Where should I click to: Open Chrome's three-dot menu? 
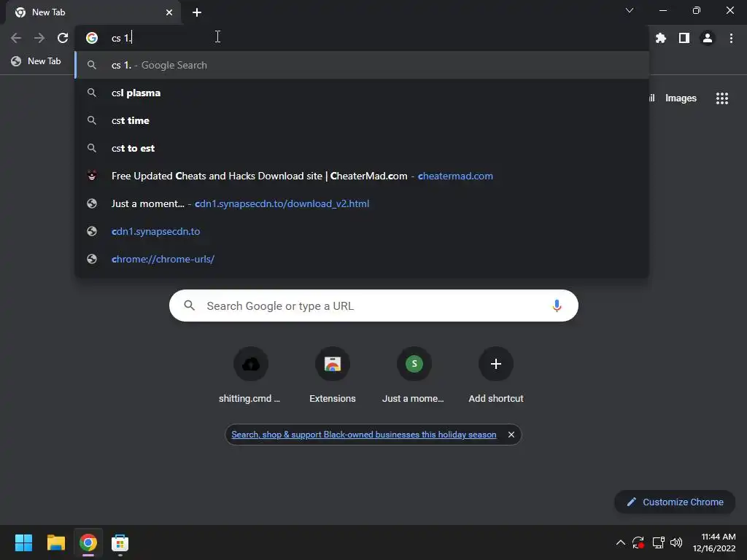point(731,38)
